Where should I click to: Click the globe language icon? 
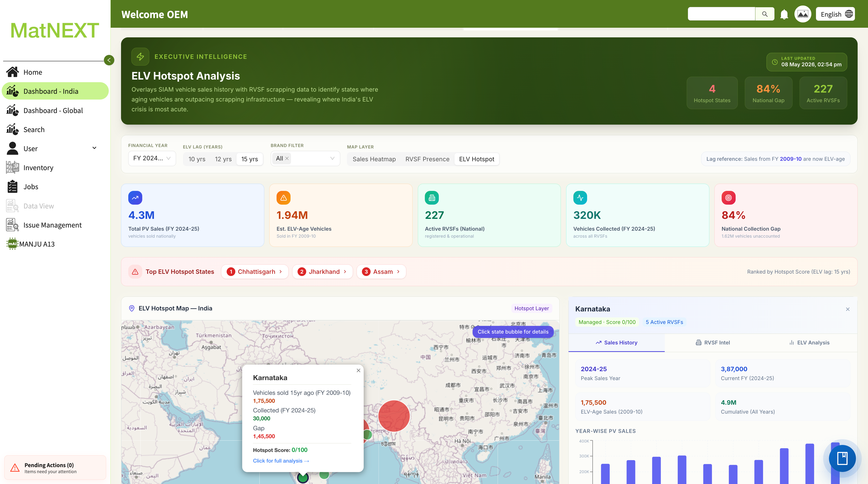[849, 14]
